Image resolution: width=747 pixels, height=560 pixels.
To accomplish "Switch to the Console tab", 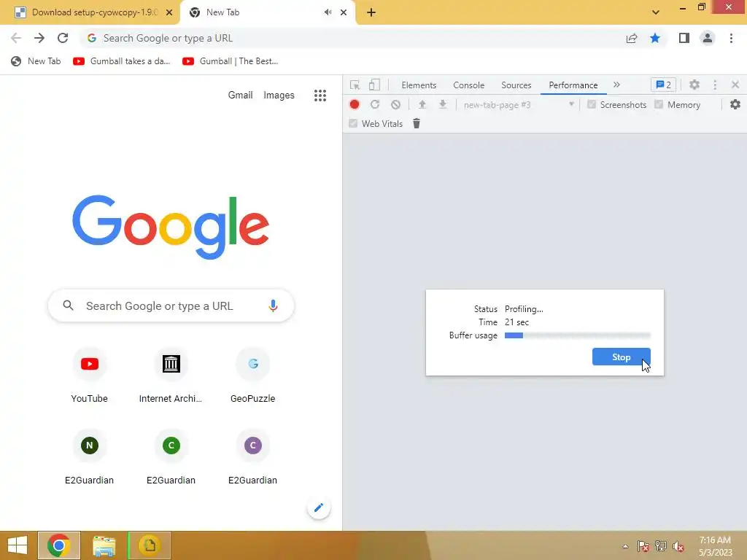I will [469, 85].
